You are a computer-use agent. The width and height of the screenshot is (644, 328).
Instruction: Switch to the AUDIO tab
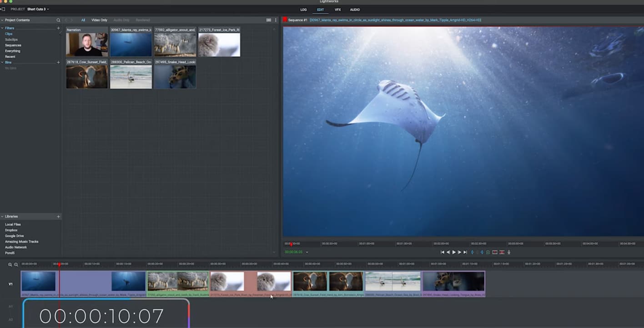[x=355, y=10]
